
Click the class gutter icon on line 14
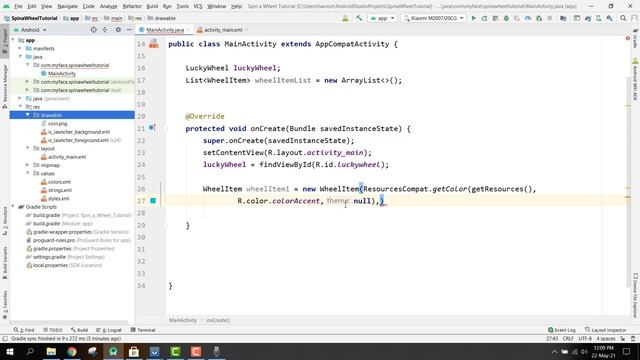(153, 44)
